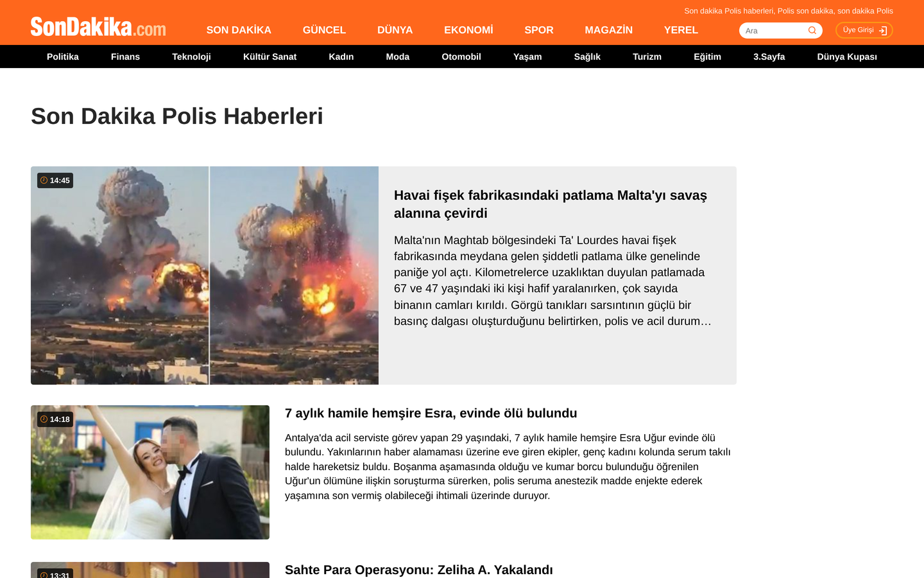924x578 pixels.
Task: Go to Kültür Sanat category
Action: point(269,57)
